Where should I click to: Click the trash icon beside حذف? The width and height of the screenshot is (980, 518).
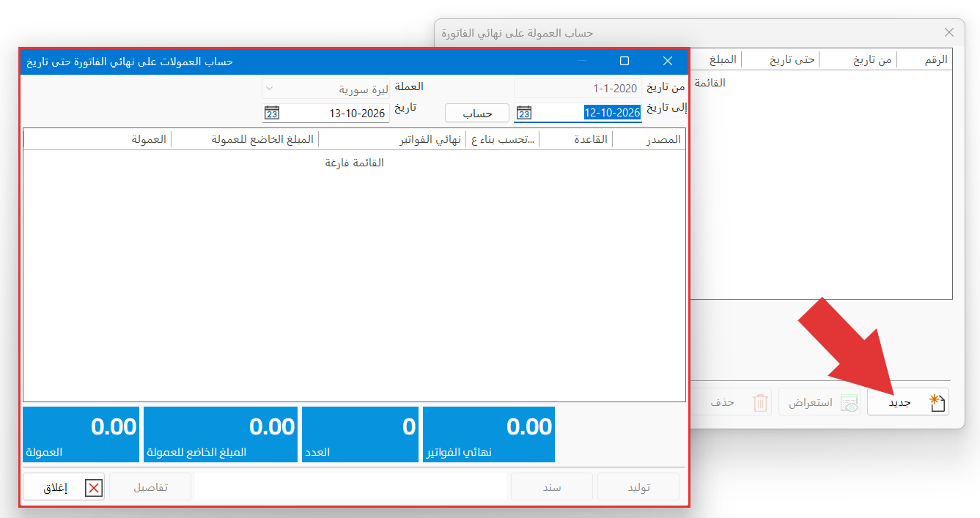[x=761, y=403]
